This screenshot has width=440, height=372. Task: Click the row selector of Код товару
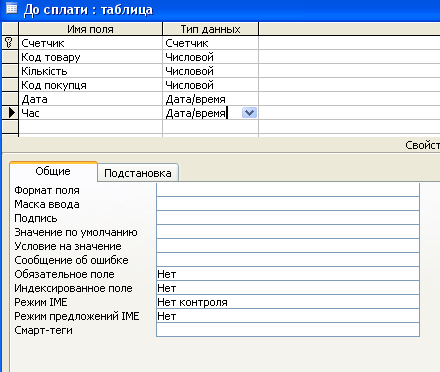10,57
